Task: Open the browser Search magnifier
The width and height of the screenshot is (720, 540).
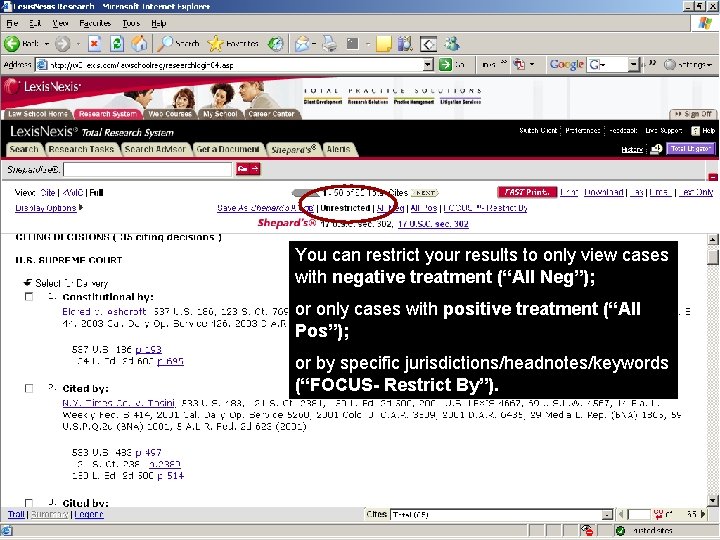Action: (178, 44)
